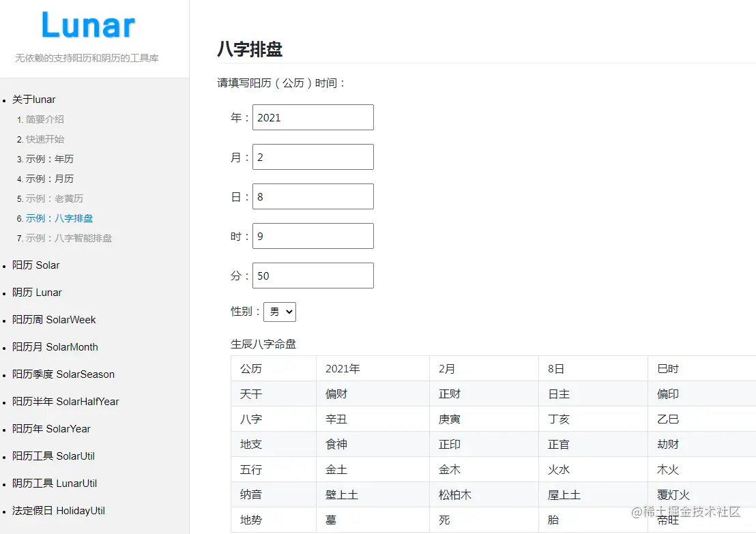Viewport: 756px width, 534px height.
Task: Open the 阳历季度 SolarSeason section
Action: [x=63, y=374]
